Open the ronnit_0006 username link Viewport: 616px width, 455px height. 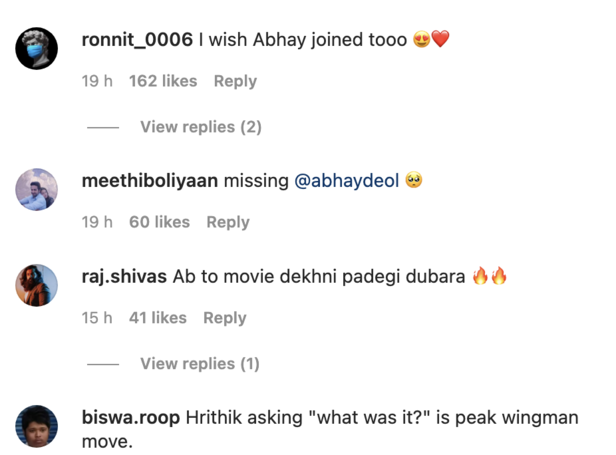(x=136, y=40)
